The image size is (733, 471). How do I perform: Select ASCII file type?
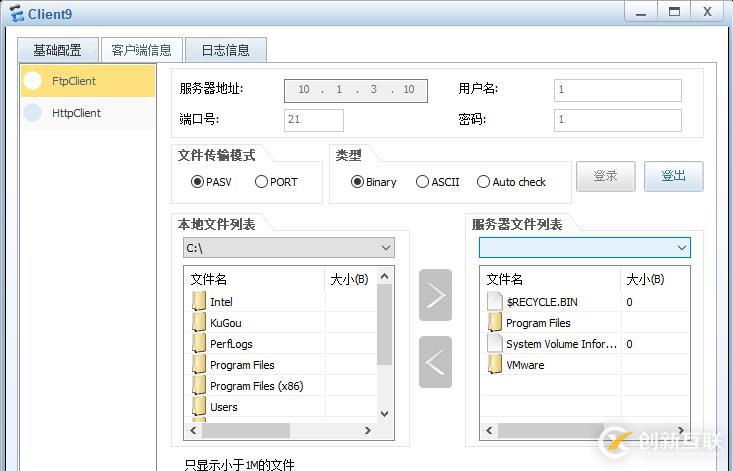coord(422,182)
